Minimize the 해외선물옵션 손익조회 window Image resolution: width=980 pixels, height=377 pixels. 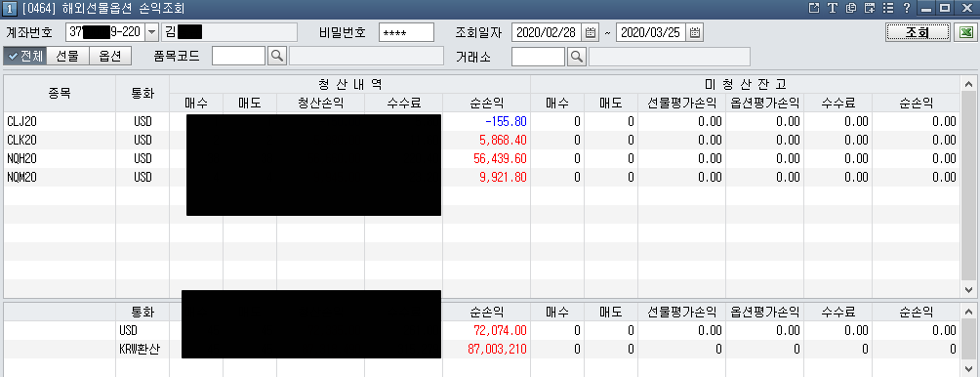927,8
